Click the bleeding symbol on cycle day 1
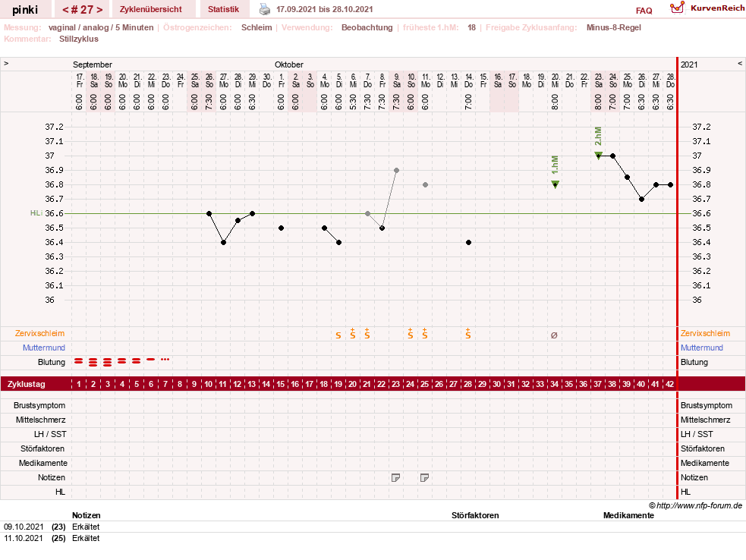Screen dimensions: 746x560 78,362
